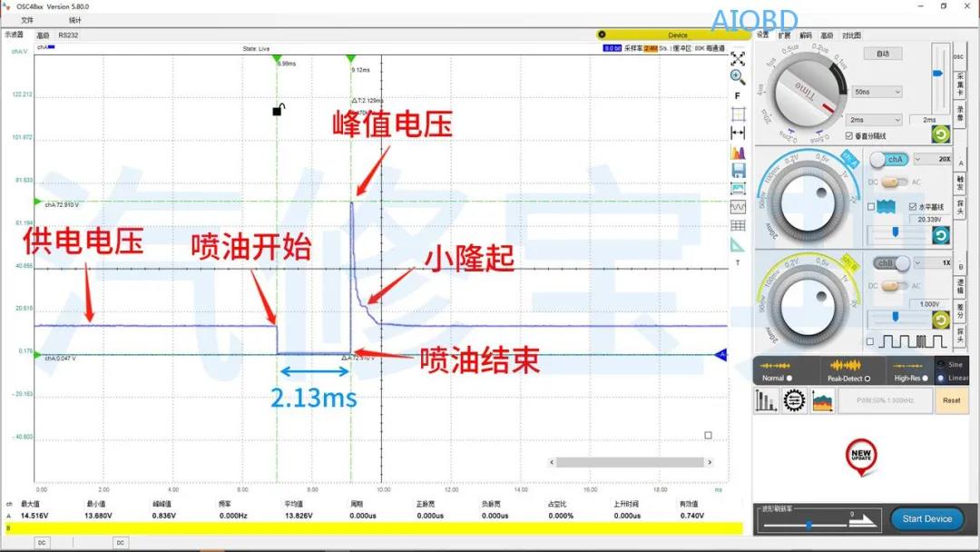
Task: Open the chA 20X probe dropdown
Action: (x=933, y=160)
